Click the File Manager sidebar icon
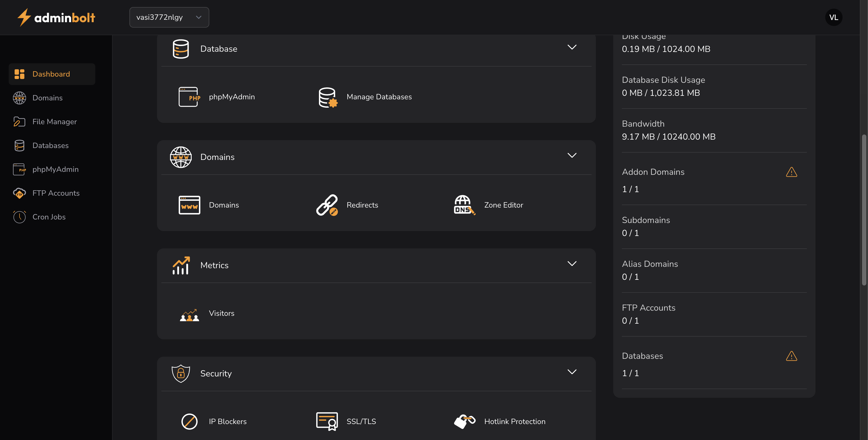This screenshot has height=440, width=868. (19, 122)
